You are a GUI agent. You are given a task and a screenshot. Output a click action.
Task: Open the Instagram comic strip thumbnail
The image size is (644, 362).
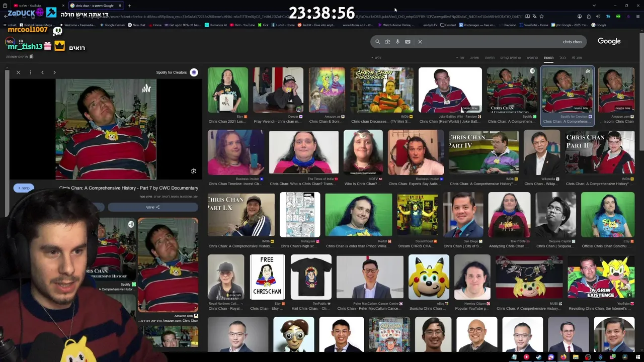[x=300, y=215]
